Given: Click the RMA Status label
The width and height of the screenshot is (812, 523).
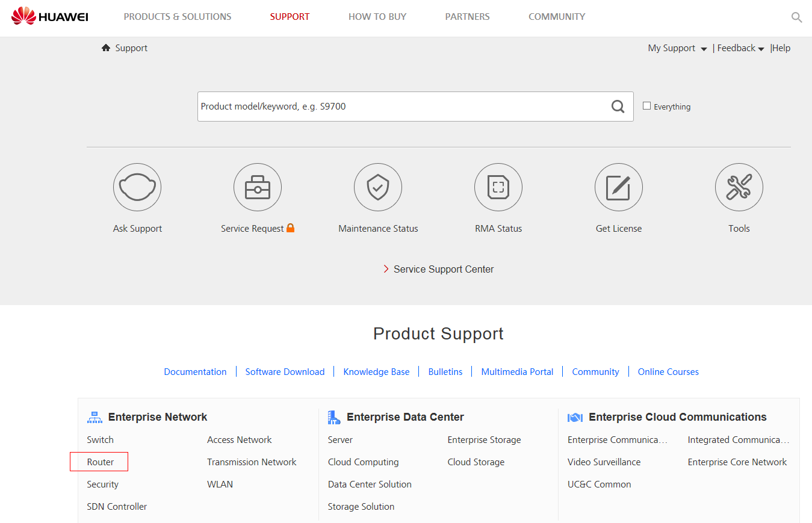Looking at the screenshot, I should click(x=498, y=229).
